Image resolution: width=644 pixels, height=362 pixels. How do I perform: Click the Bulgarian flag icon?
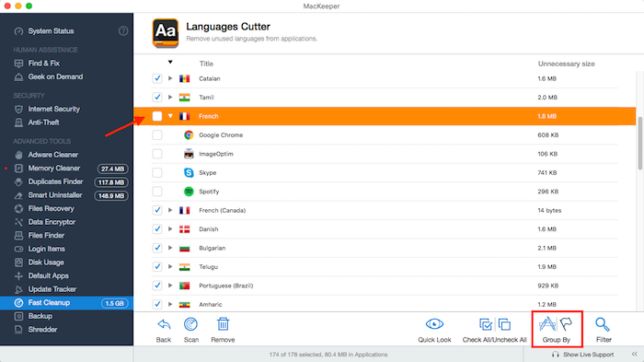tap(184, 248)
